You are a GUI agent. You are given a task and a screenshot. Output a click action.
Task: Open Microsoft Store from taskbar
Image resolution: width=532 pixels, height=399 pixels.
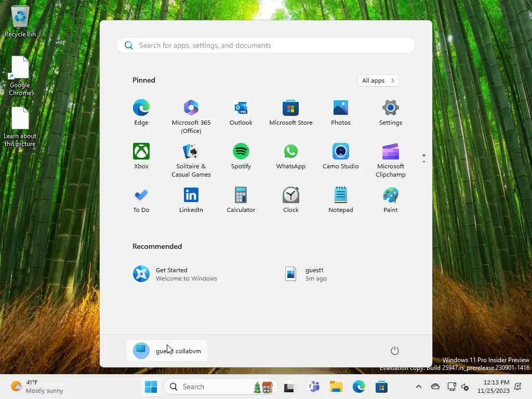(381, 387)
